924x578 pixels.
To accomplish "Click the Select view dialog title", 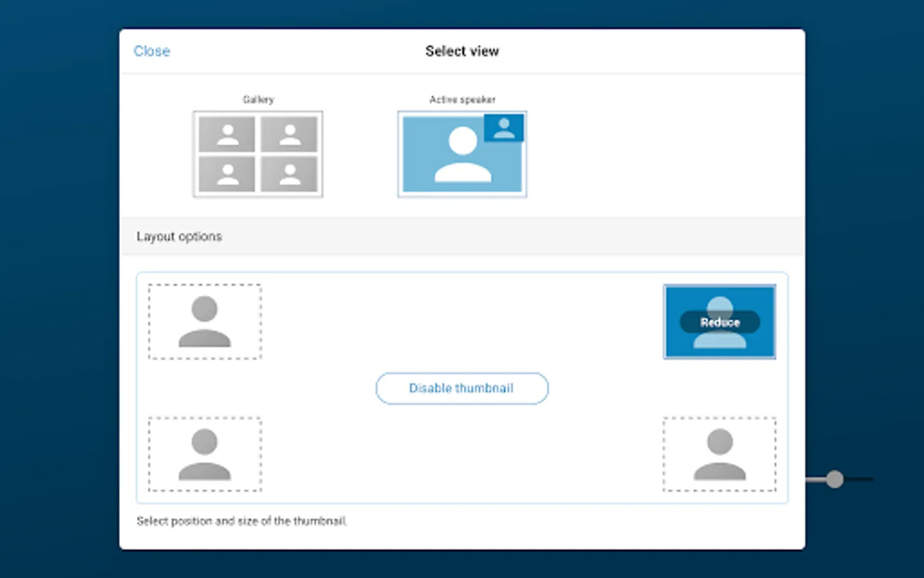I will pos(462,51).
